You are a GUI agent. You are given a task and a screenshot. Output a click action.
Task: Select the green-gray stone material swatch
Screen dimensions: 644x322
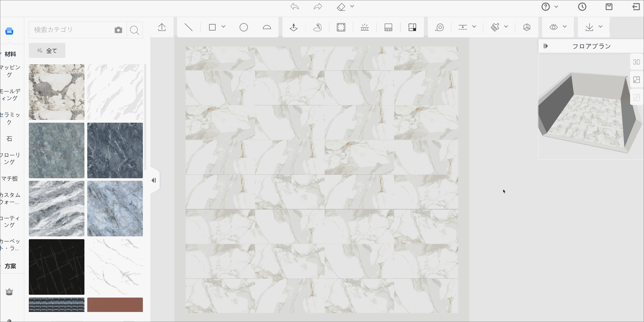click(x=57, y=150)
